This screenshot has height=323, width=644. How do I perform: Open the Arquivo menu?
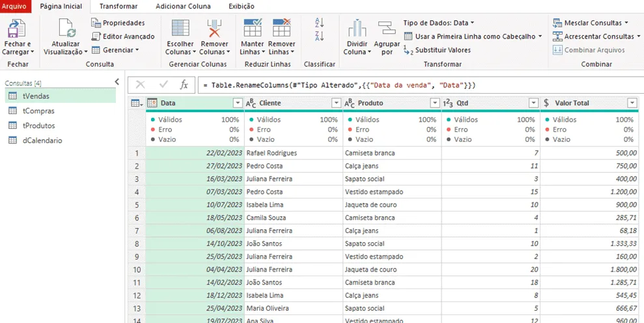(x=14, y=6)
